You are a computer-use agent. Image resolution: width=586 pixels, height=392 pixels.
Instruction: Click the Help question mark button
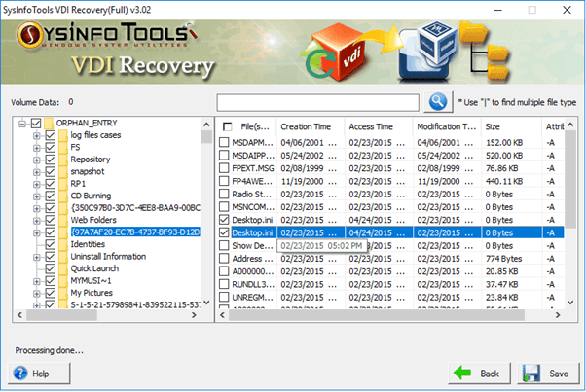(39, 374)
